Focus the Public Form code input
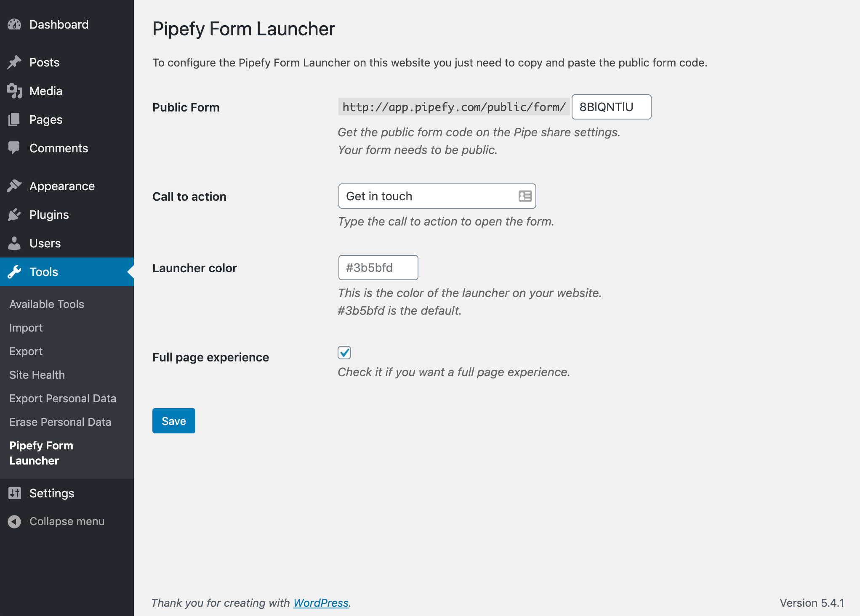The height and width of the screenshot is (616, 860). [611, 107]
